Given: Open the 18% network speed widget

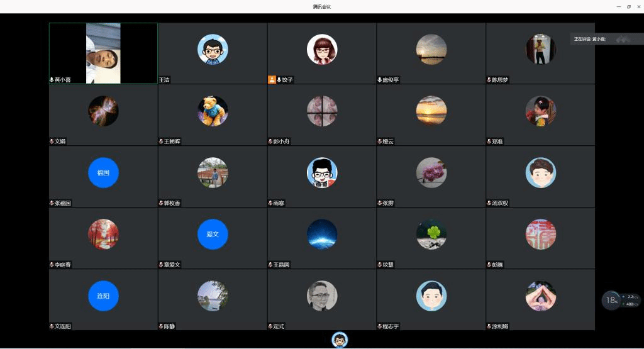Looking at the screenshot, I should pos(611,300).
